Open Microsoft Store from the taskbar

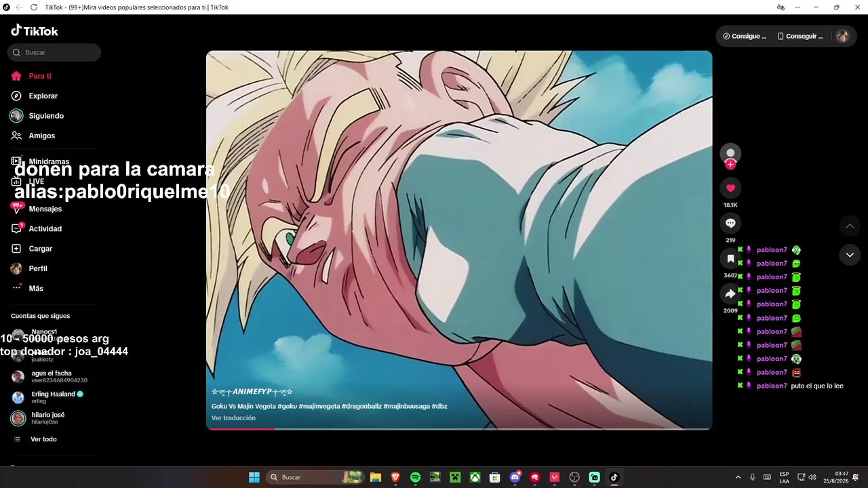[495, 477]
